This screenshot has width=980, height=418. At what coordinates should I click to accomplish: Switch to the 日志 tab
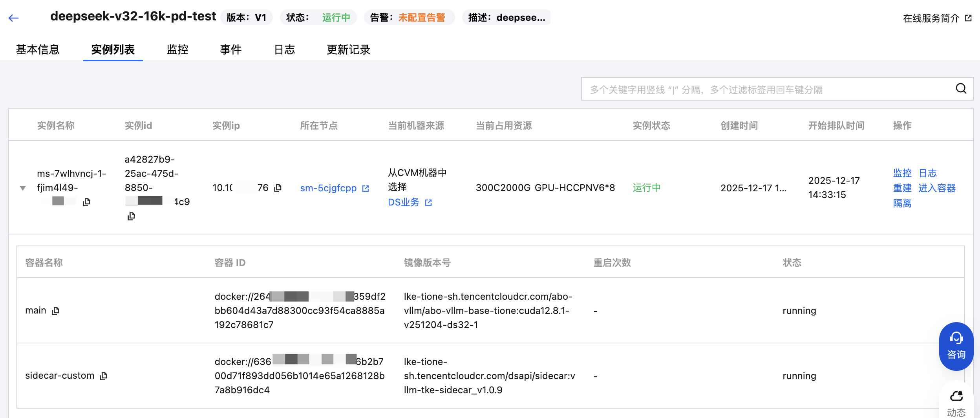(284, 49)
